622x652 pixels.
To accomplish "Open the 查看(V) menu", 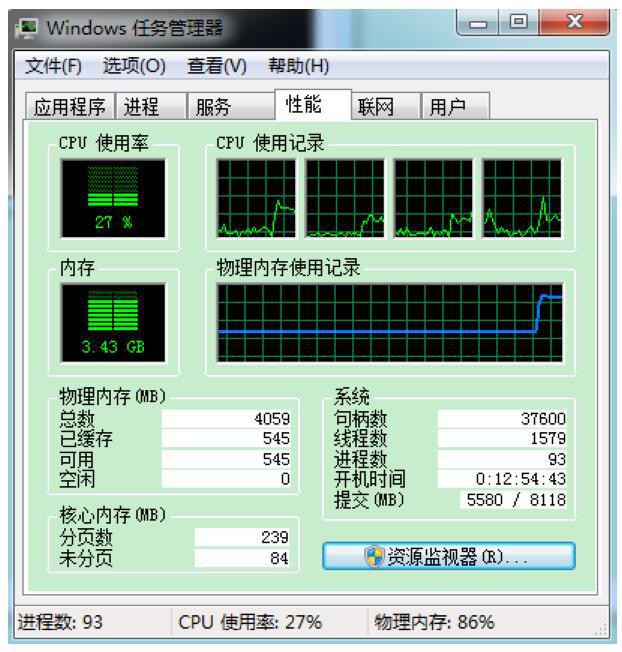I will pyautogui.click(x=217, y=66).
